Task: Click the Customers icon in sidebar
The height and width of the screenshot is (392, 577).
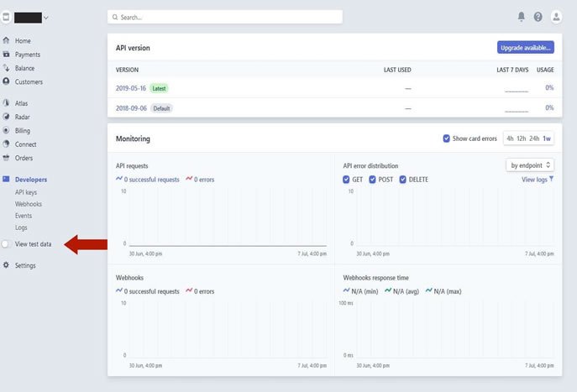Action: 7,81
